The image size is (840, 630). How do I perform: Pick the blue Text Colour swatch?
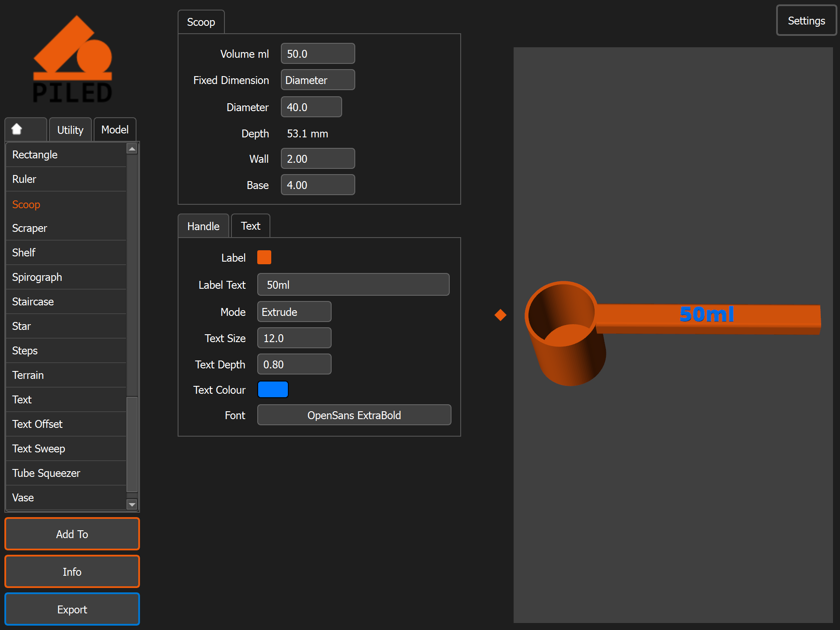273,389
